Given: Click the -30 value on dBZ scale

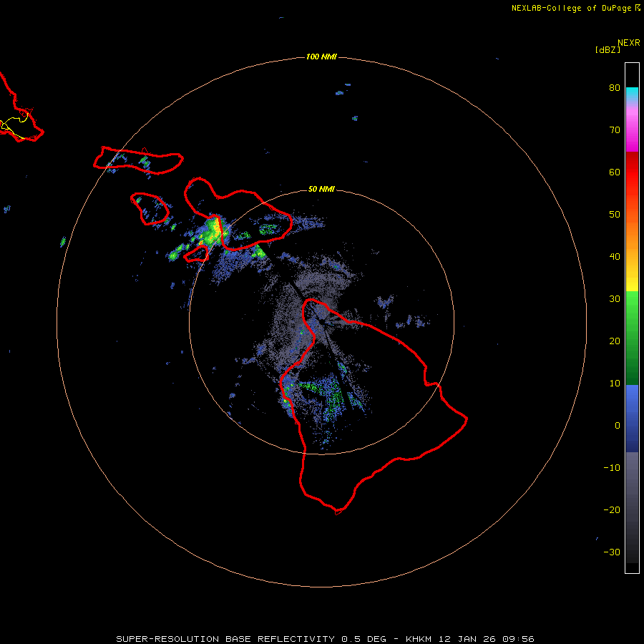Looking at the screenshot, I should (x=612, y=552).
